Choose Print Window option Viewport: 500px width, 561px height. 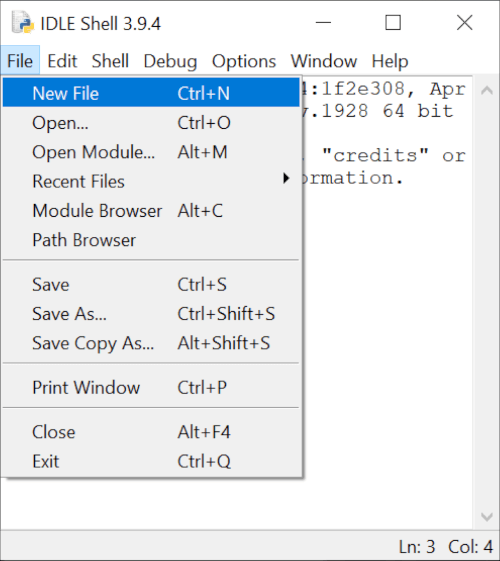pyautogui.click(x=151, y=387)
